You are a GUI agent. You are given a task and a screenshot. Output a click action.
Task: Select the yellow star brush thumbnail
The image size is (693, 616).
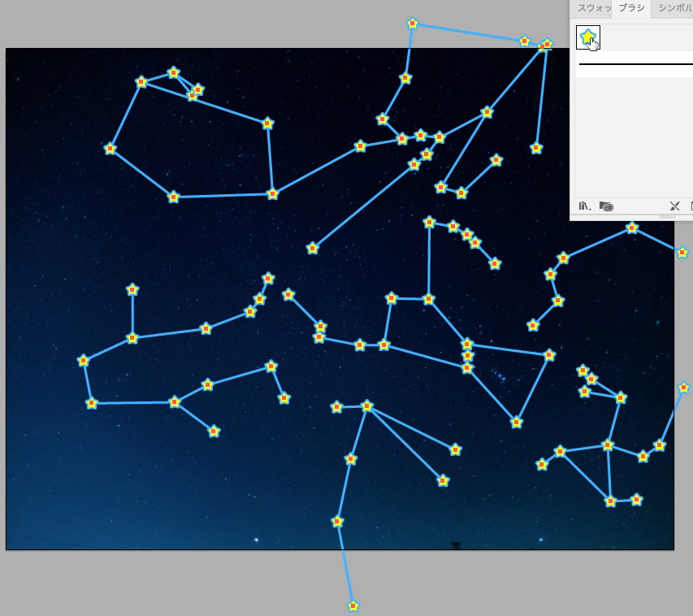587,37
